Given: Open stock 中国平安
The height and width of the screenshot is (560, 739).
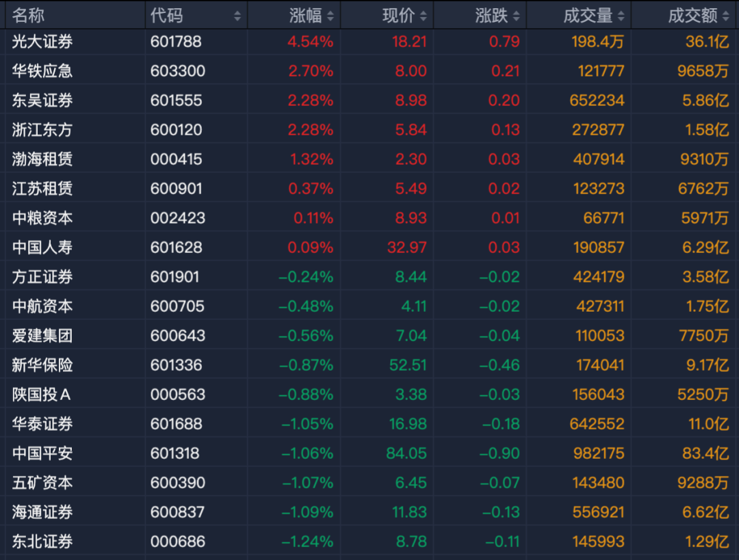Looking at the screenshot, I should (42, 453).
